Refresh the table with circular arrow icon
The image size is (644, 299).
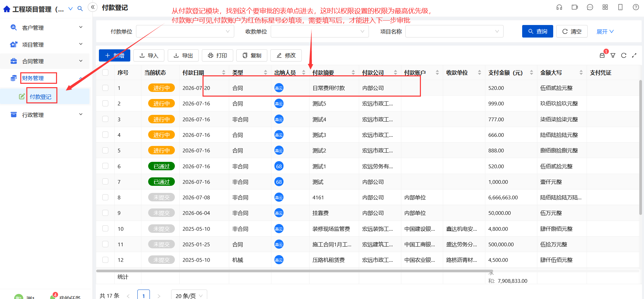624,55
